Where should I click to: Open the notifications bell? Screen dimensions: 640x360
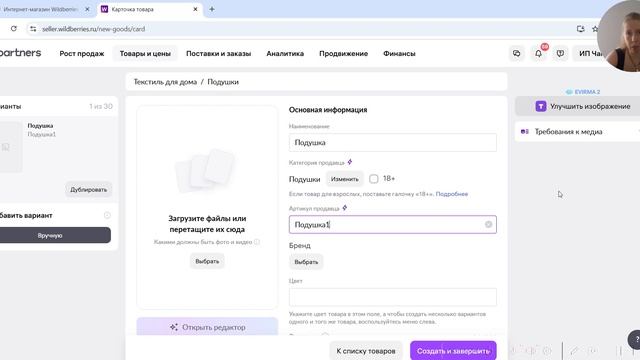[538, 53]
